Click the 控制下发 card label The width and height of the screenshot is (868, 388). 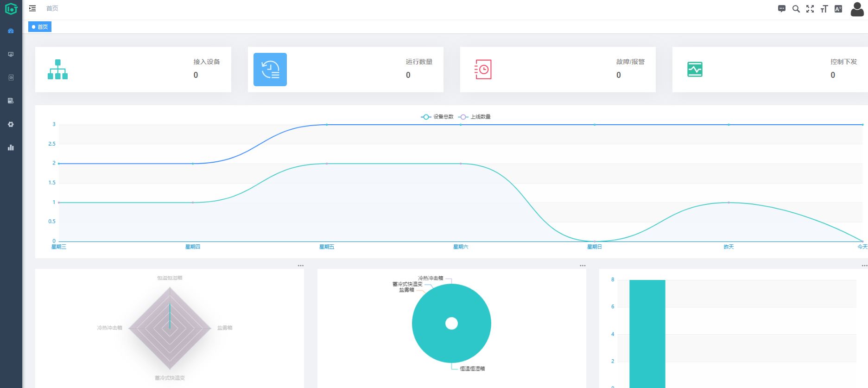coord(843,62)
